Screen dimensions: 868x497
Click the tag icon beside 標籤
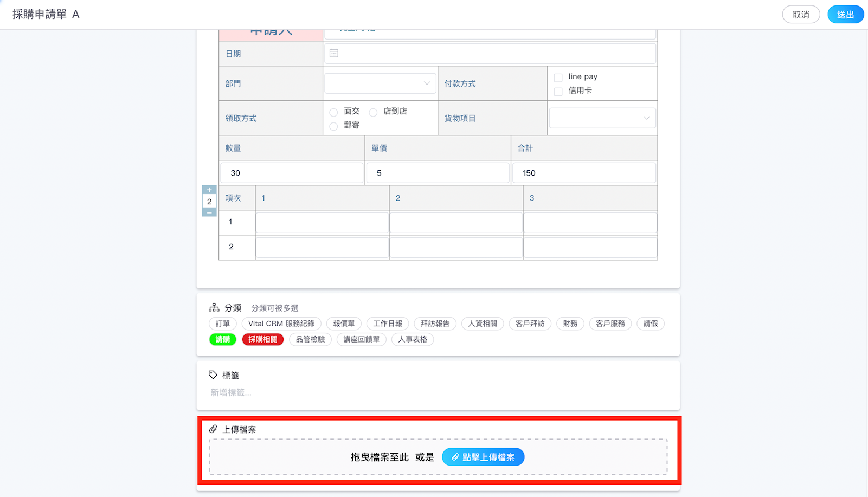point(213,375)
